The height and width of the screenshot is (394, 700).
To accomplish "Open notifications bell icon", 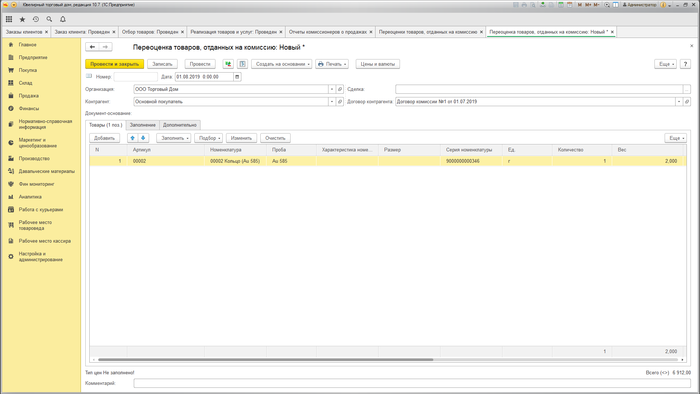I will point(63,19).
